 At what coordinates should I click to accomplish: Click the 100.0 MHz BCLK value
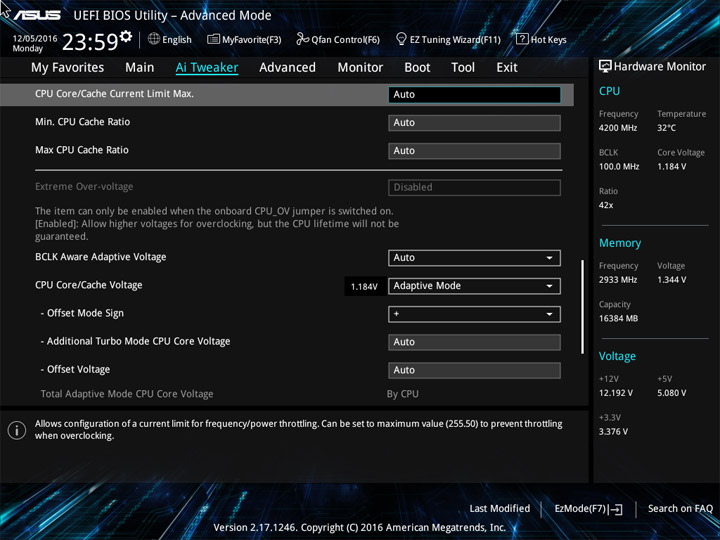tap(619, 167)
